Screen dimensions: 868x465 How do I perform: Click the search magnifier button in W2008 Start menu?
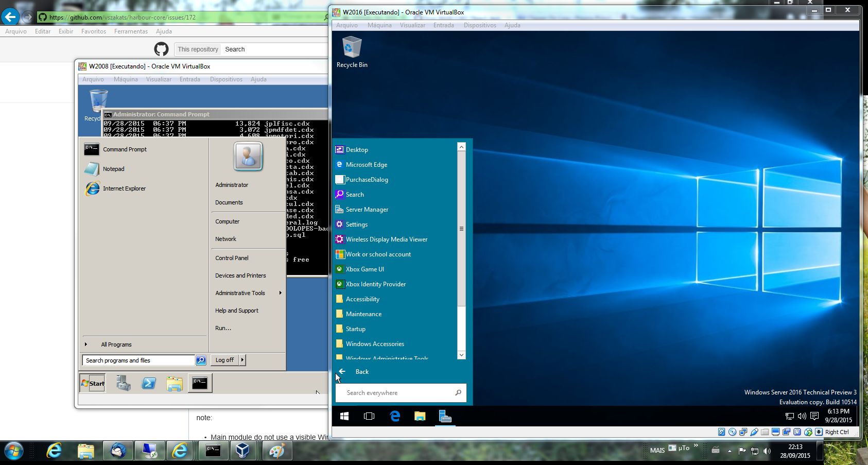tap(201, 360)
